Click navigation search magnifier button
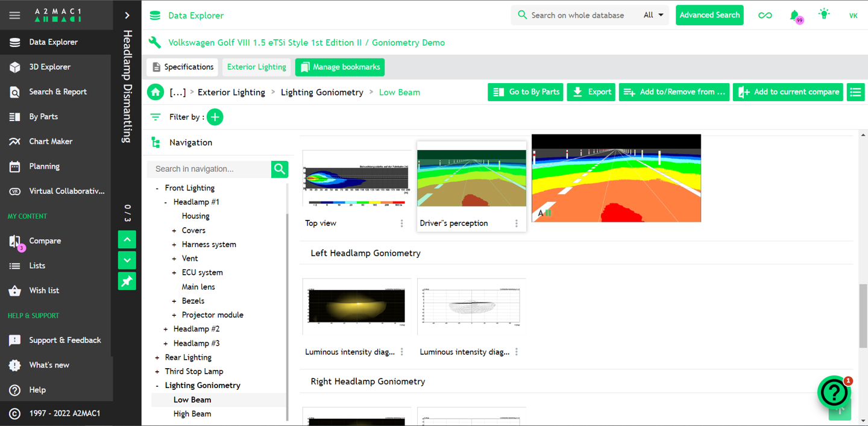 point(280,169)
